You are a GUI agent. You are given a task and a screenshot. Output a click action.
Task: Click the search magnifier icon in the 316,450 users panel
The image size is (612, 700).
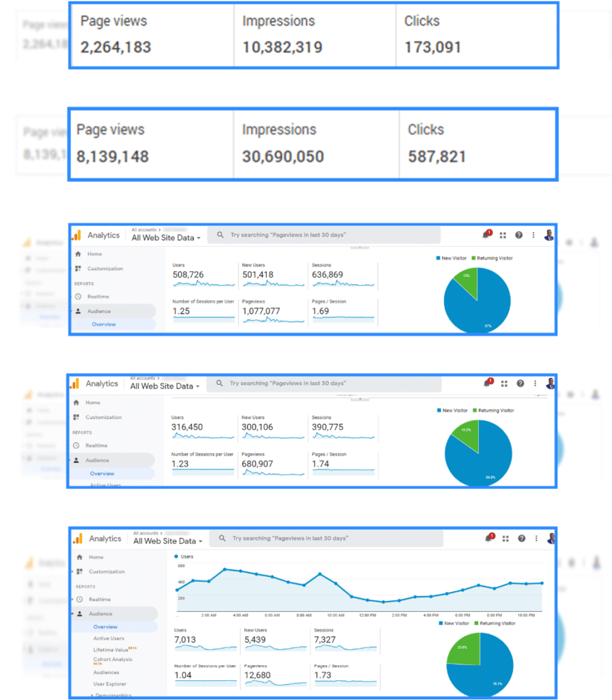pyautogui.click(x=219, y=383)
